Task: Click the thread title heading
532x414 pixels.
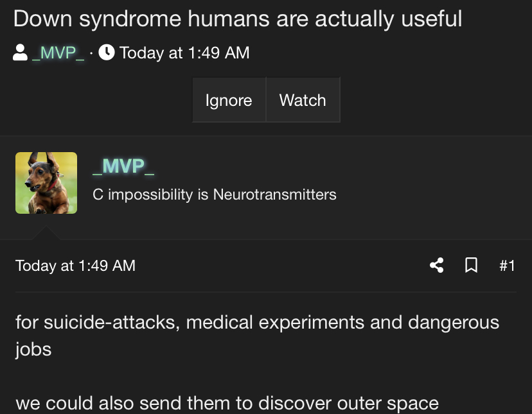Action: click(x=238, y=19)
